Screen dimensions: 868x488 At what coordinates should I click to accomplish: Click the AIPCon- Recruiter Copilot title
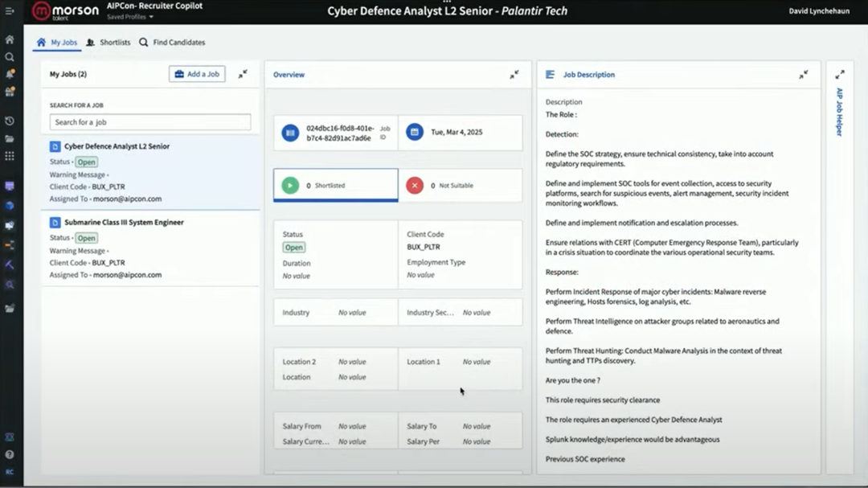(154, 6)
